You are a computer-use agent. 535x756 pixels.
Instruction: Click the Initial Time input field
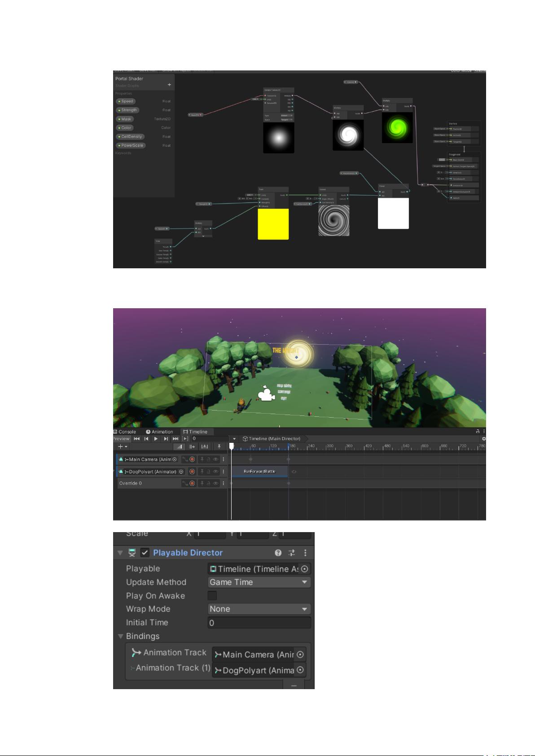point(259,623)
